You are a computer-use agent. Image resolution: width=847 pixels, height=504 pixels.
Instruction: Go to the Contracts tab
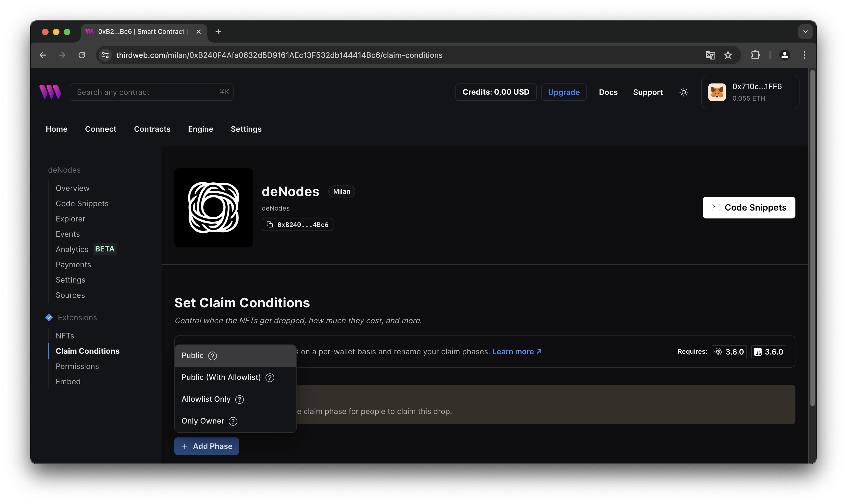coord(152,129)
